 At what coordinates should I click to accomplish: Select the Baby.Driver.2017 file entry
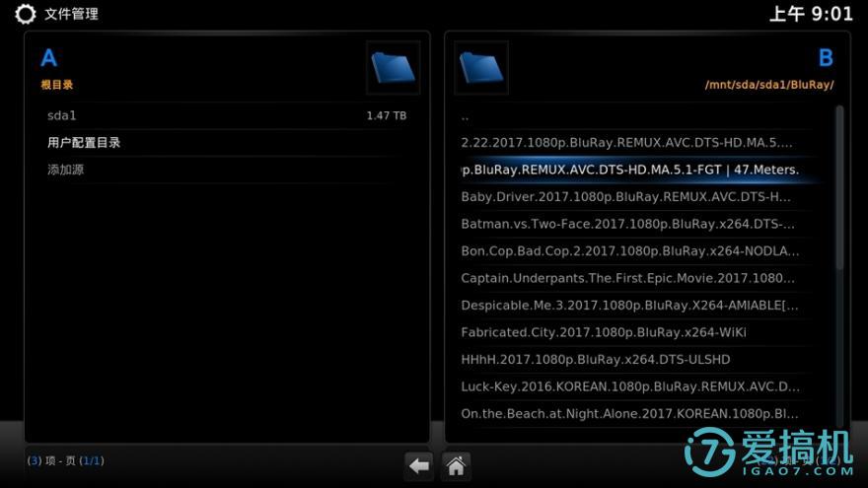(631, 197)
